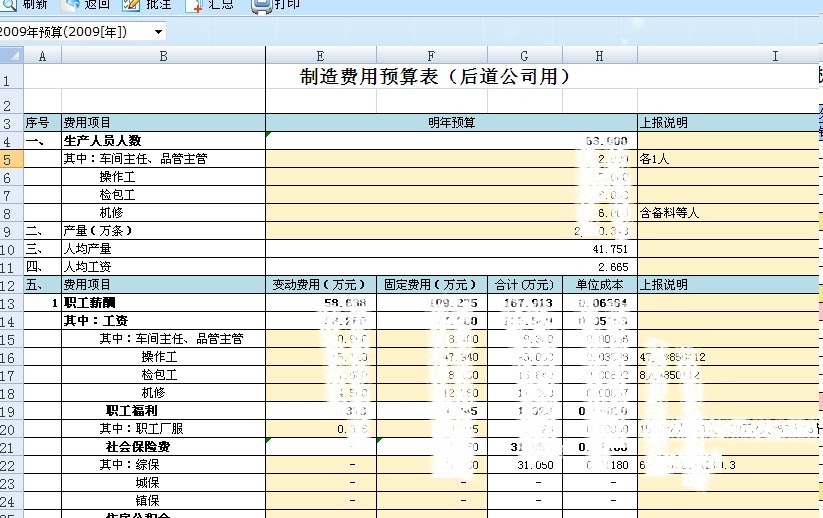Select the 机修 cell in row 18
The image size is (823, 518).
point(163,393)
